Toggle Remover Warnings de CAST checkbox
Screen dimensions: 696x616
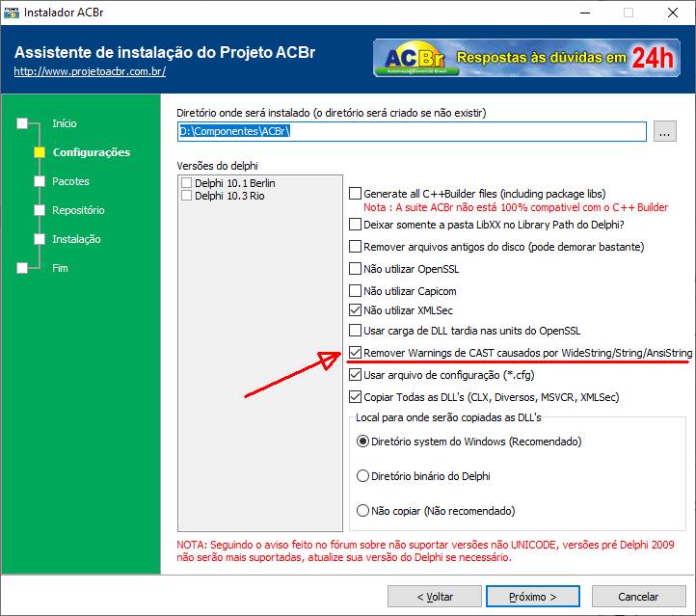(355, 353)
